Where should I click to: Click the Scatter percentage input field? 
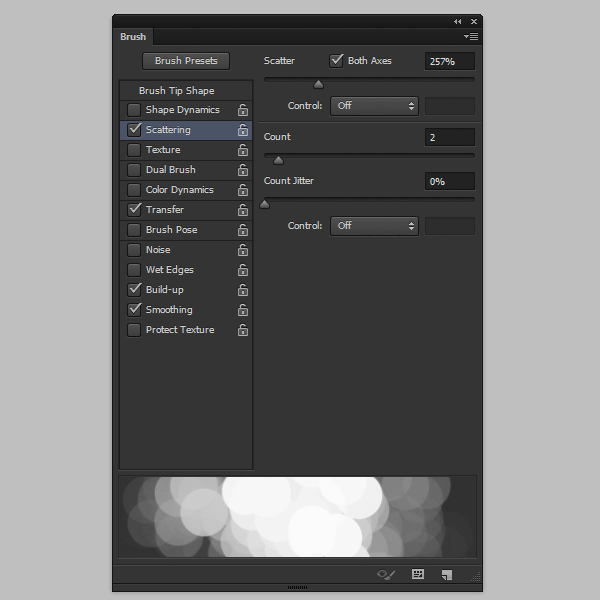[449, 62]
